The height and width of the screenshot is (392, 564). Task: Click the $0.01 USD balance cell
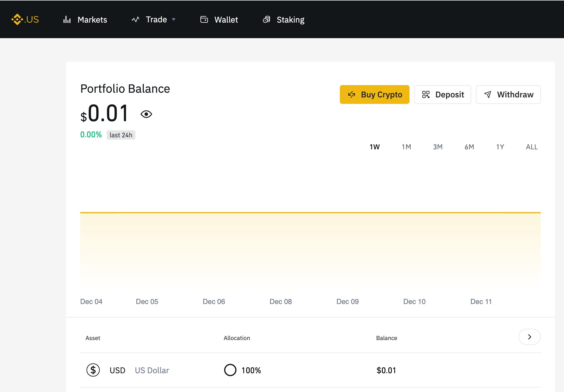click(386, 370)
